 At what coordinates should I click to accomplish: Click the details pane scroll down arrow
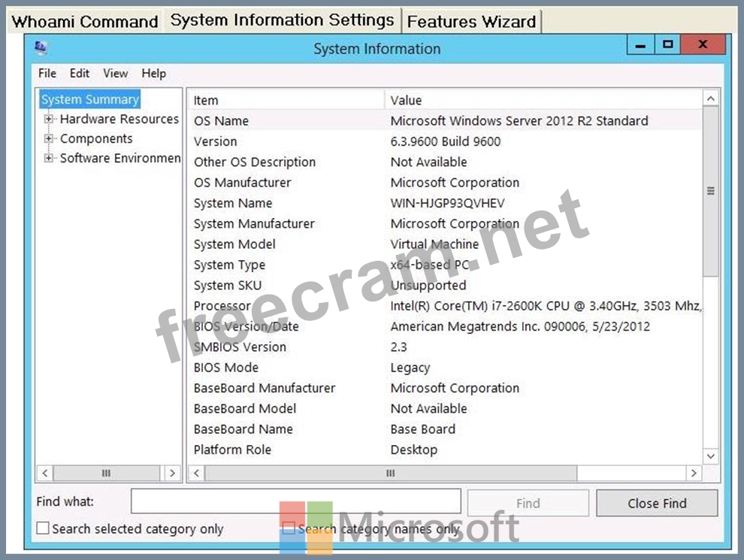710,456
